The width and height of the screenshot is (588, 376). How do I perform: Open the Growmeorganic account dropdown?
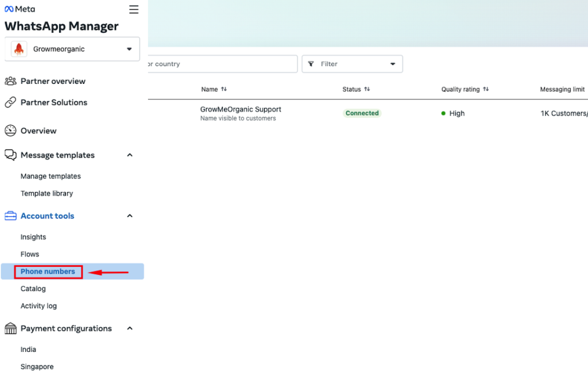click(72, 49)
